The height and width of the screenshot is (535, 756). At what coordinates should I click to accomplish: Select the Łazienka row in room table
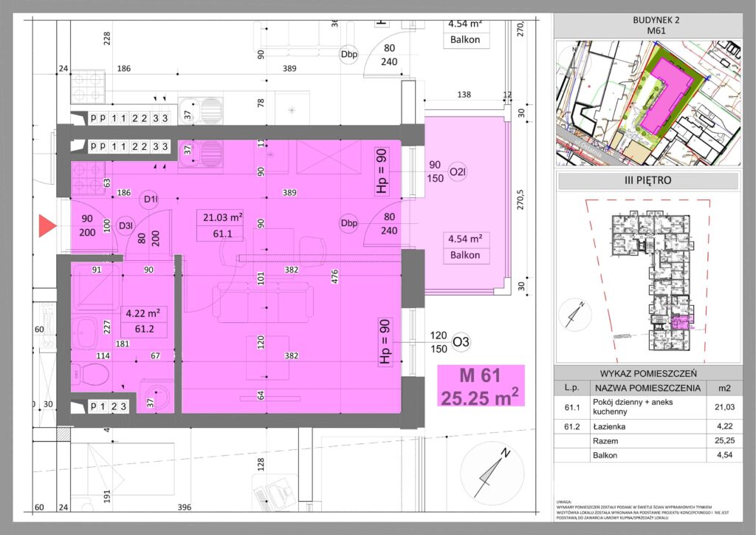pyautogui.click(x=647, y=425)
